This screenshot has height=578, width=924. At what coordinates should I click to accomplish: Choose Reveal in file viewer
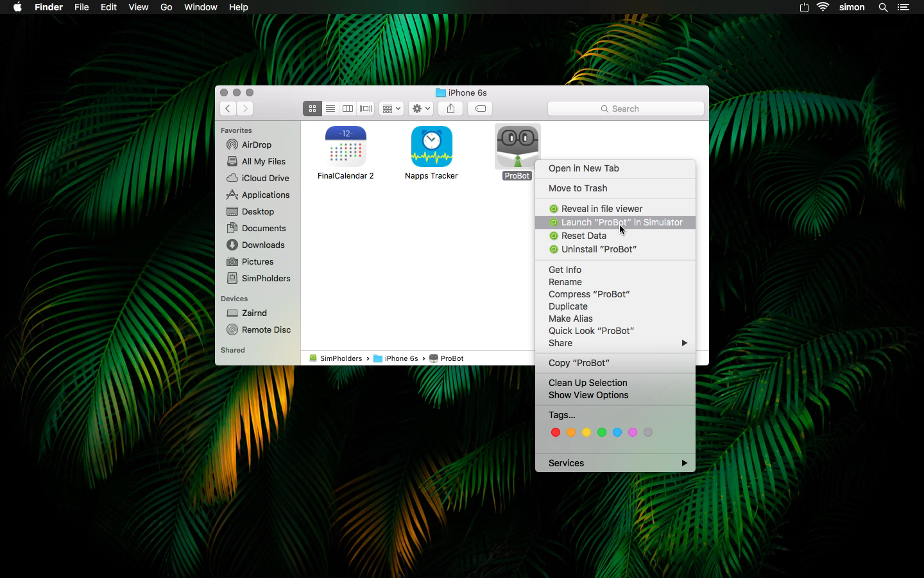(615, 209)
